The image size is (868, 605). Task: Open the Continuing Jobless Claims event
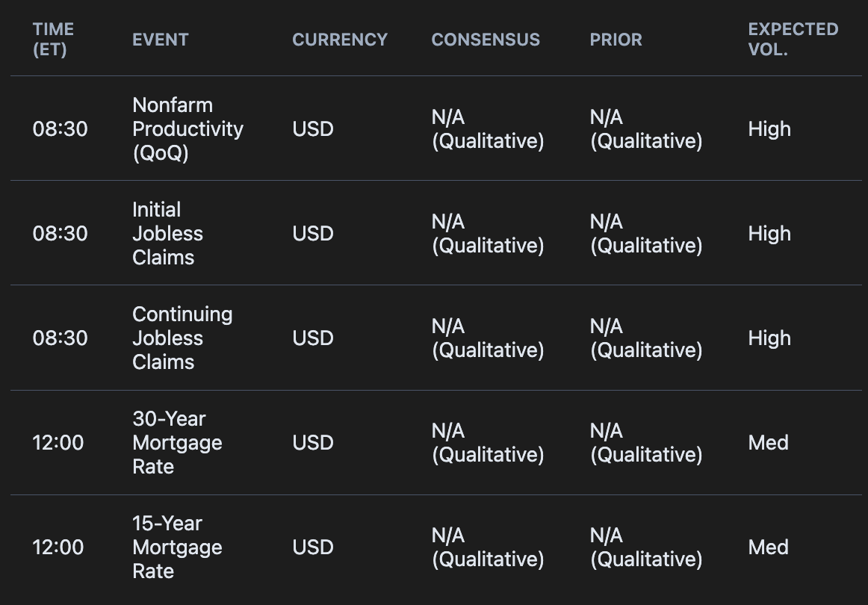coord(182,338)
